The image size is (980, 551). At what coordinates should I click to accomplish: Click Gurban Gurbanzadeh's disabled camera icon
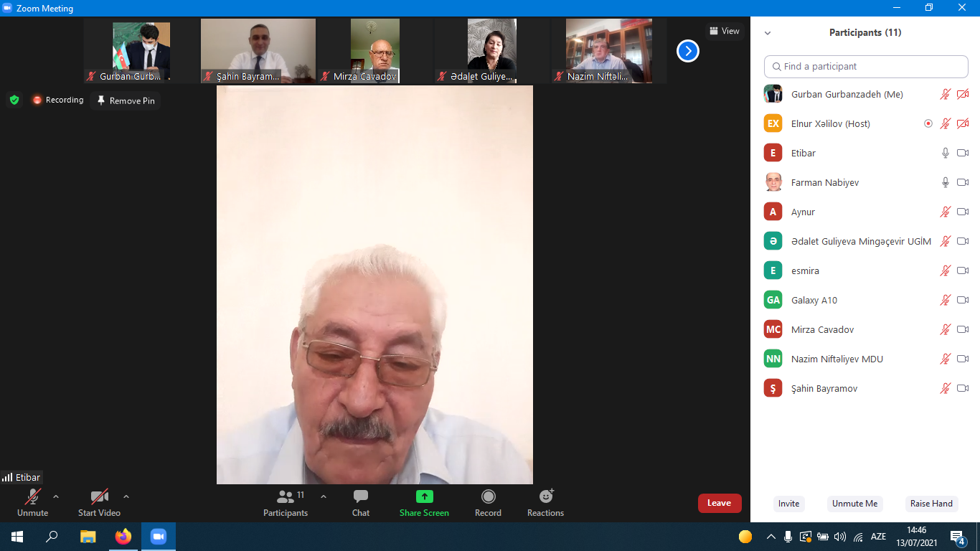click(963, 94)
